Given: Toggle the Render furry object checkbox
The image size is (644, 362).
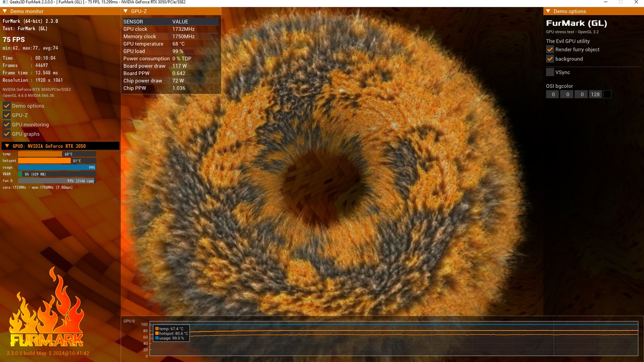Looking at the screenshot, I should [550, 49].
